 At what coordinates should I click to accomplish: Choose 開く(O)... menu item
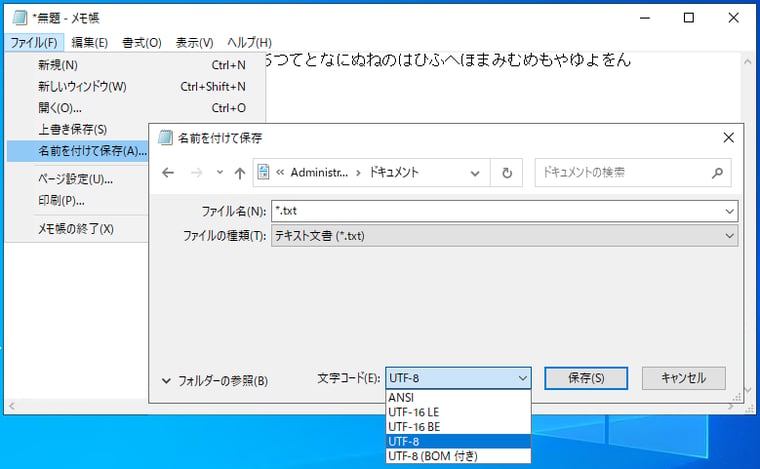pos(136,108)
